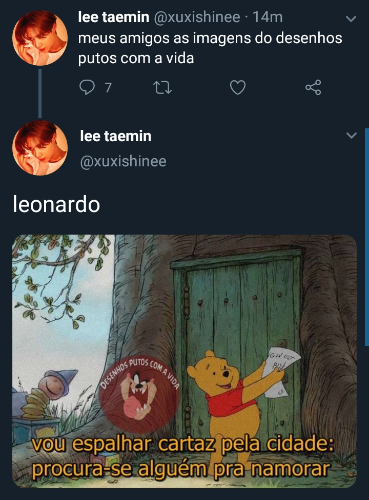Retweet the first lee taemin tweet
Viewport: 369px width, 500px height.
(x=162, y=87)
